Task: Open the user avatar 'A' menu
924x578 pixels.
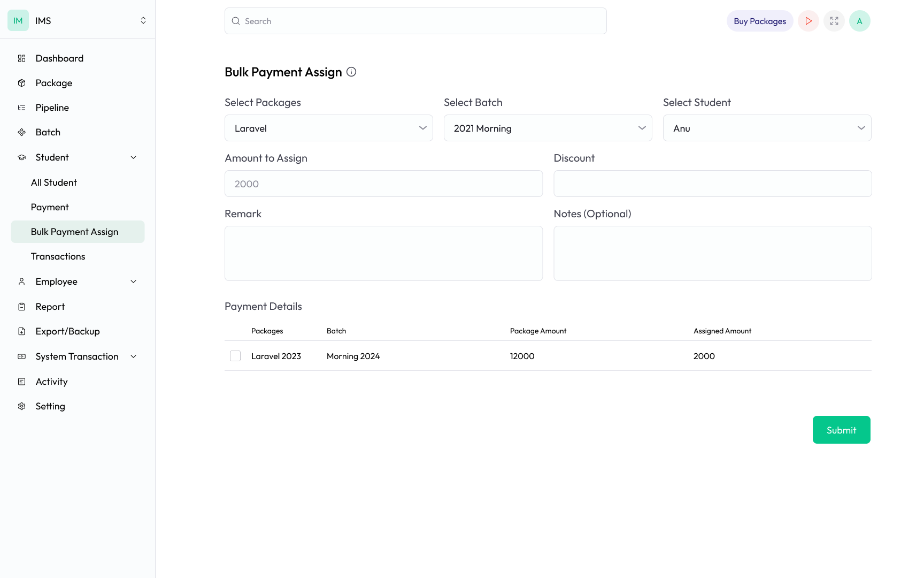Action: click(x=860, y=21)
